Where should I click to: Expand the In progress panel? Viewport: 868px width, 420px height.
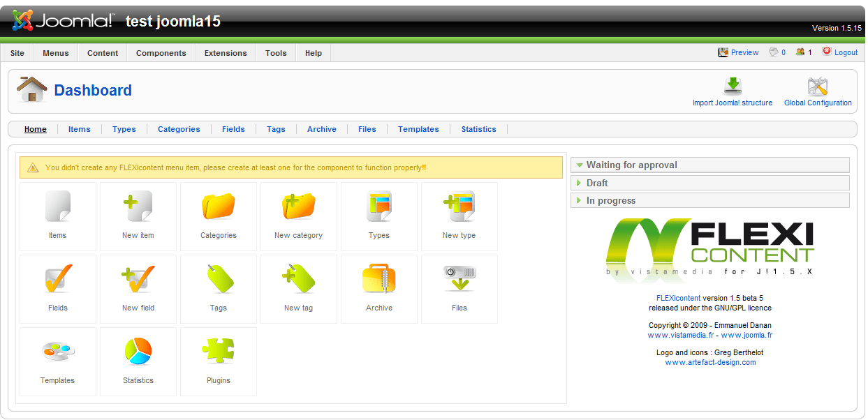710,200
